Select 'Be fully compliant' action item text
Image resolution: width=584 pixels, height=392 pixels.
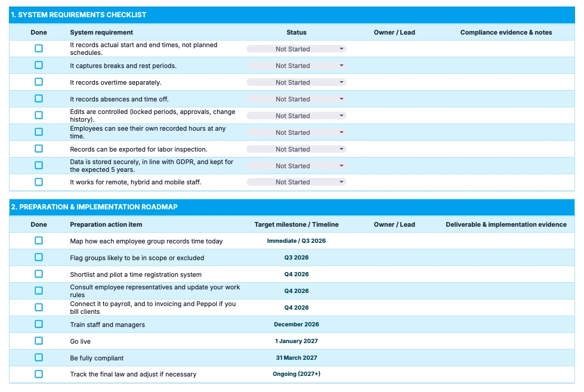(x=97, y=358)
